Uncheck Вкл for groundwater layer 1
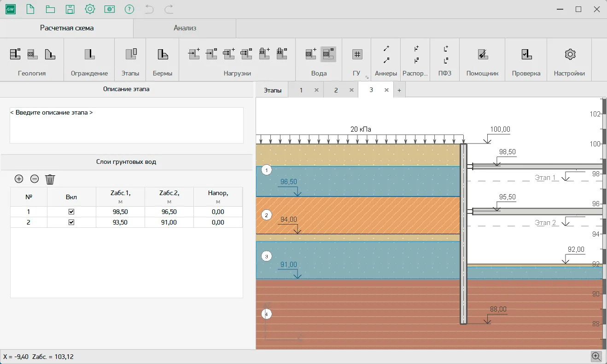Screen dimensions: 607x364 (71, 212)
